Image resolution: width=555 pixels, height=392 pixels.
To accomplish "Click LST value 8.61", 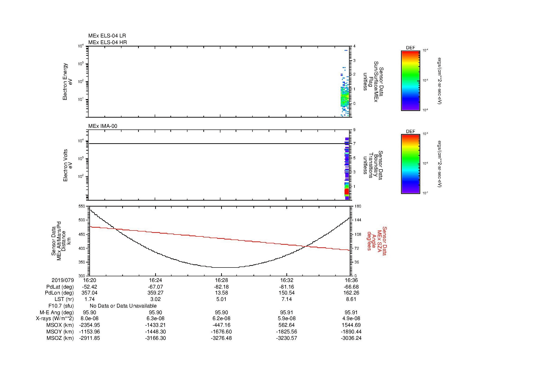I will pos(351,299).
